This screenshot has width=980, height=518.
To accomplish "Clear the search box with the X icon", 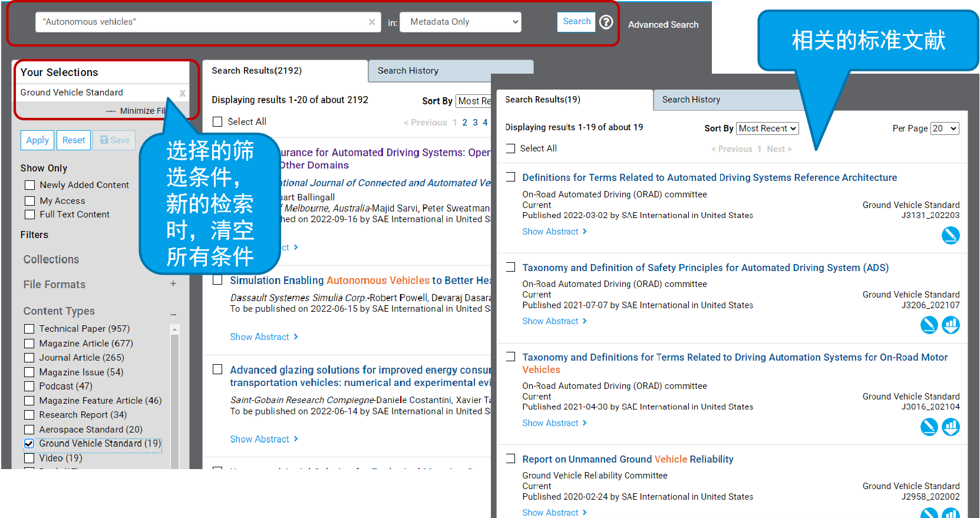I will pos(372,22).
